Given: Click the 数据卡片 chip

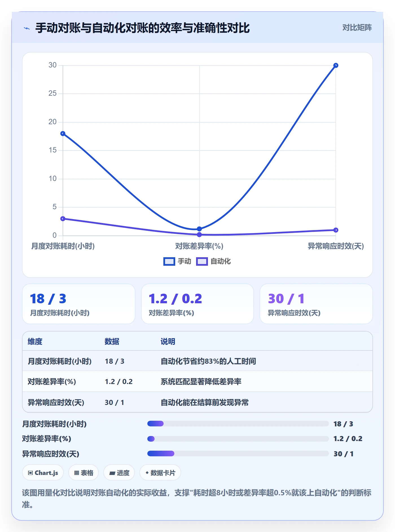Looking at the screenshot, I should (x=160, y=473).
